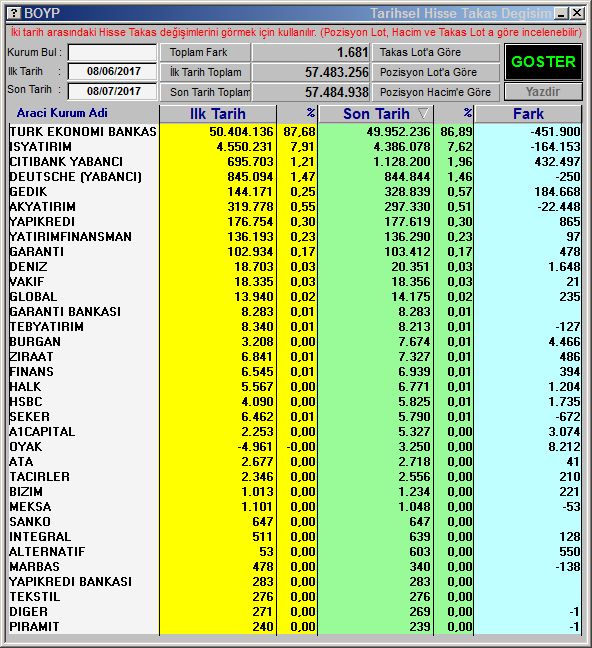Sort by Ilk Tarih column header
The image size is (592, 648).
[218, 114]
